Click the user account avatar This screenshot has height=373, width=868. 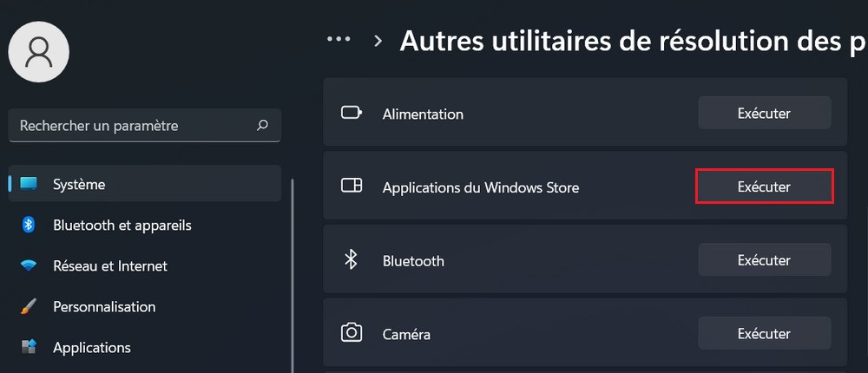pyautogui.click(x=39, y=53)
